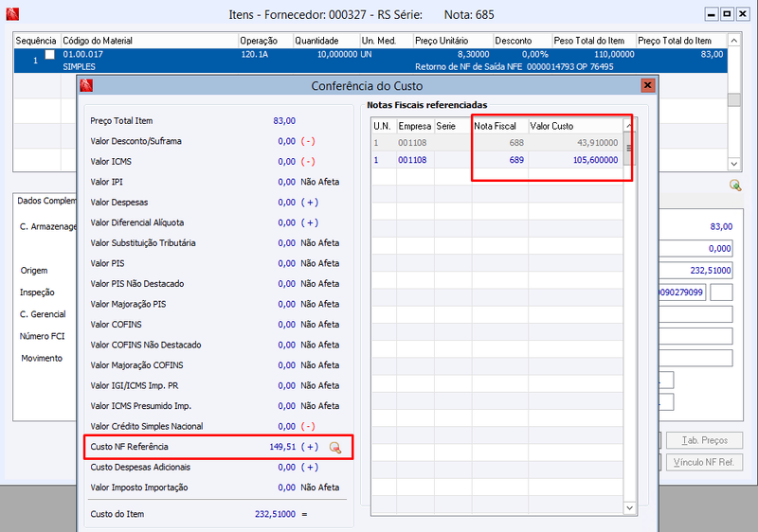The width and height of the screenshot is (758, 532).
Task: Click the search icon above the right panel
Action: click(735, 185)
